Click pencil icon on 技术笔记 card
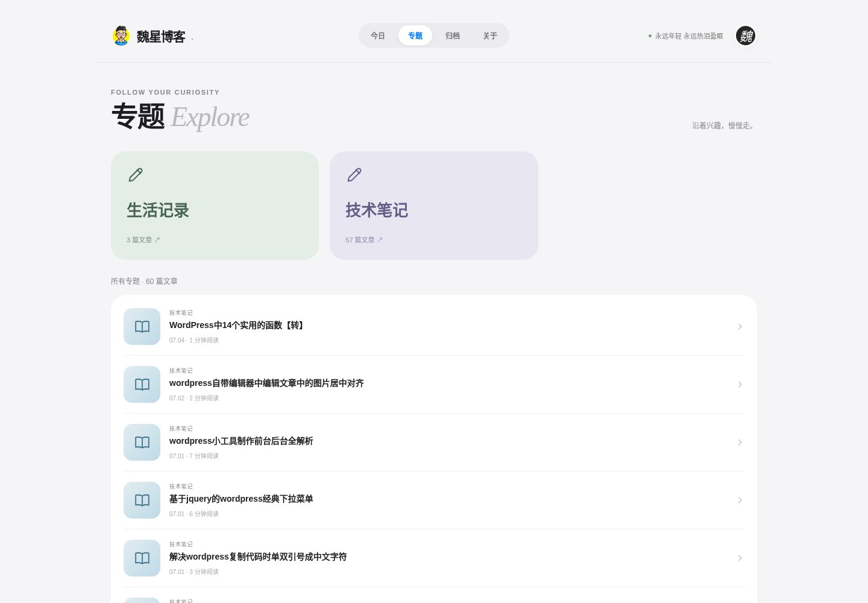The width and height of the screenshot is (868, 603). pyautogui.click(x=354, y=175)
